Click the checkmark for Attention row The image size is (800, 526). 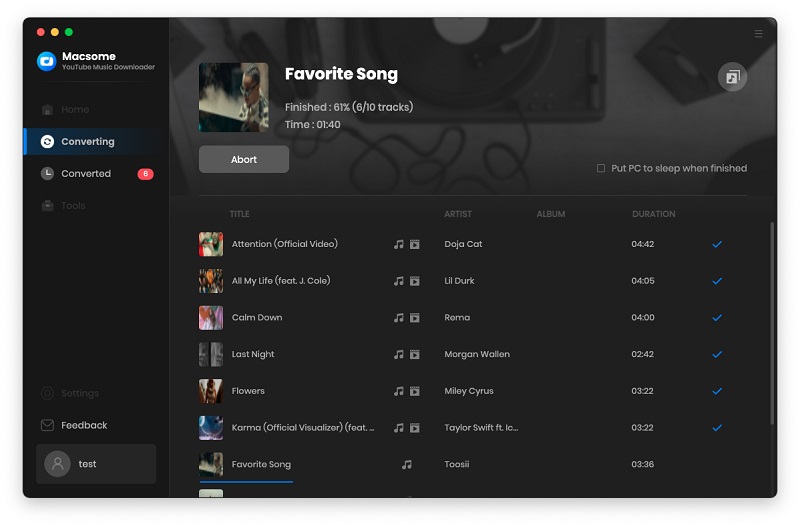[717, 244]
